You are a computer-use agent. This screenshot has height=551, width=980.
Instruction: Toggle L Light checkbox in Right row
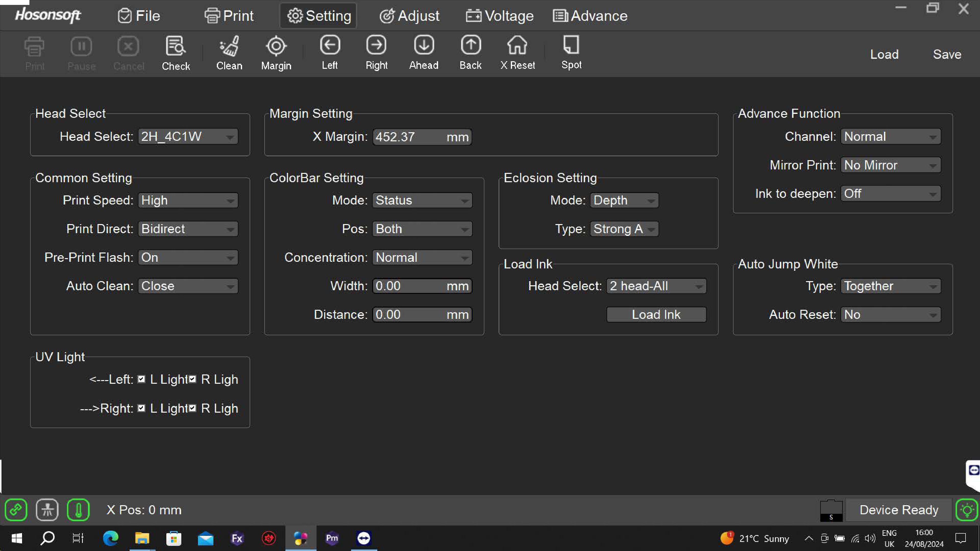point(142,408)
